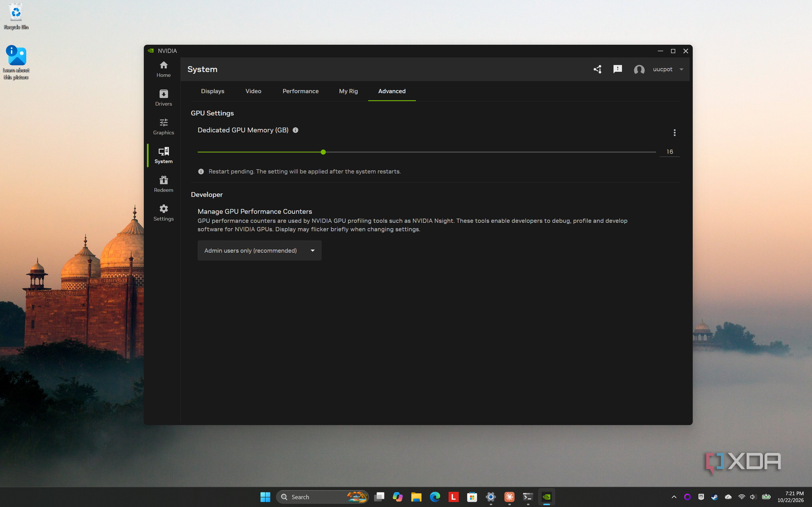
Task: Open Microsoft Edge from the taskbar
Action: [435, 497]
